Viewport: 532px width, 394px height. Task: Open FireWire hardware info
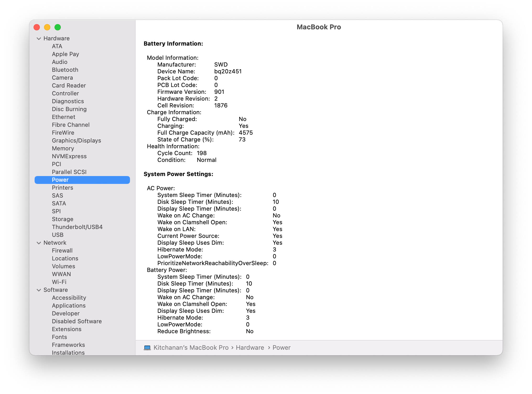click(63, 133)
